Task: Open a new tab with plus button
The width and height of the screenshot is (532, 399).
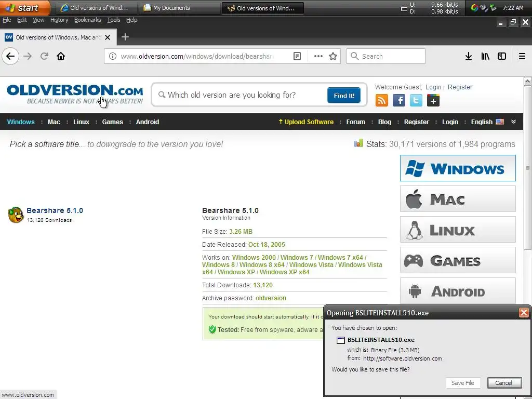Action: click(x=125, y=37)
